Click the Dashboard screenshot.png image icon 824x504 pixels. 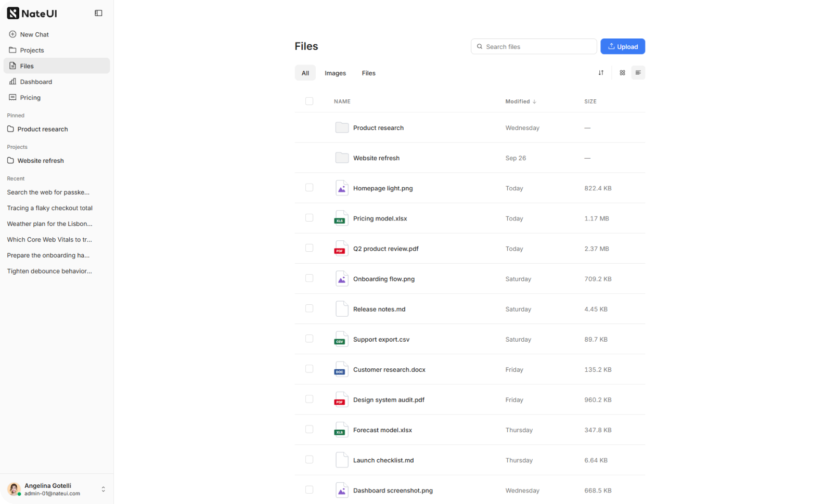click(341, 489)
